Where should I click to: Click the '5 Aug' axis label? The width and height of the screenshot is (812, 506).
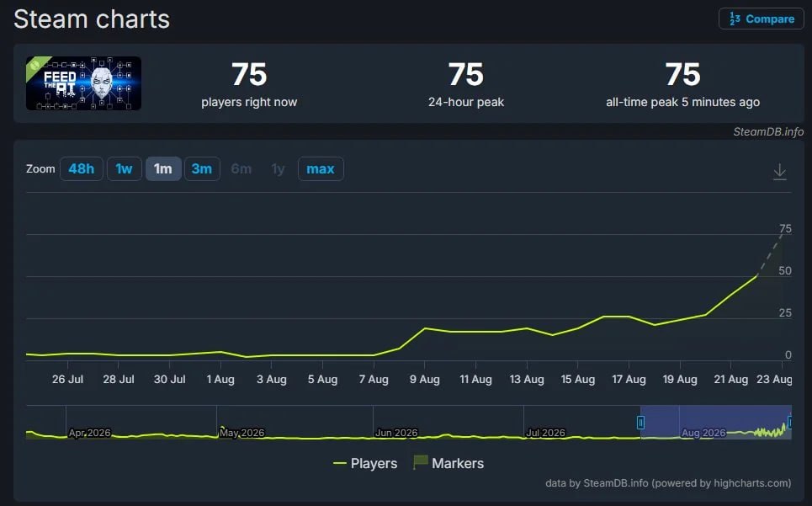pos(322,379)
